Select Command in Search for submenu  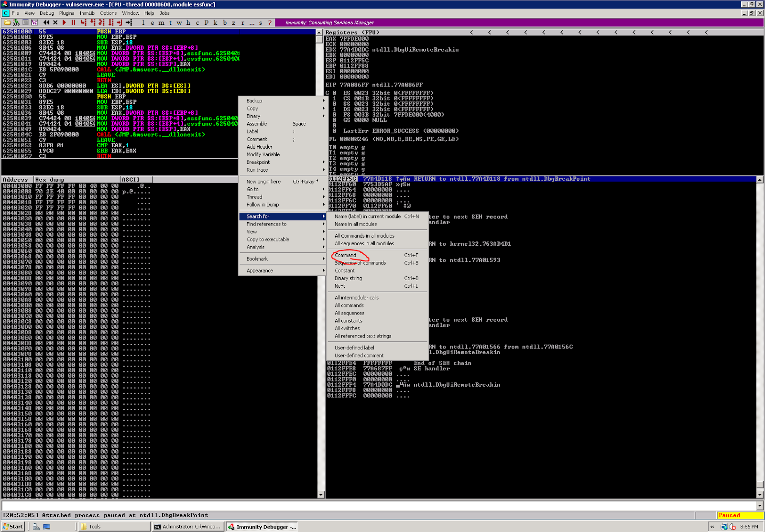[x=377, y=255]
